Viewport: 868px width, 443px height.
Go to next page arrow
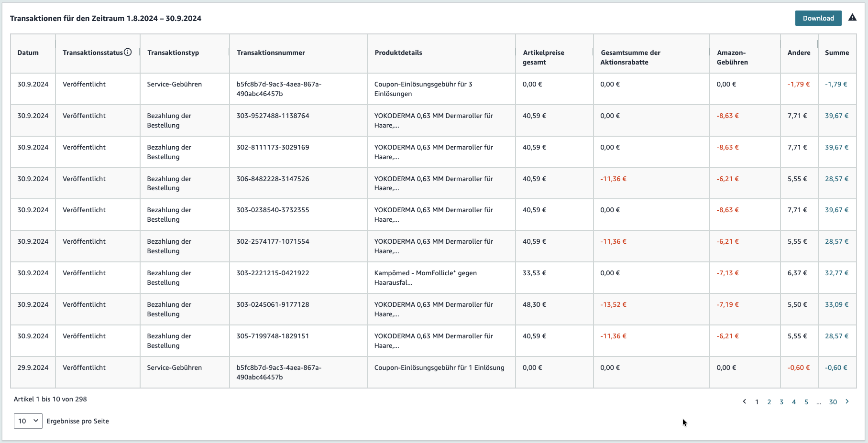pos(847,401)
